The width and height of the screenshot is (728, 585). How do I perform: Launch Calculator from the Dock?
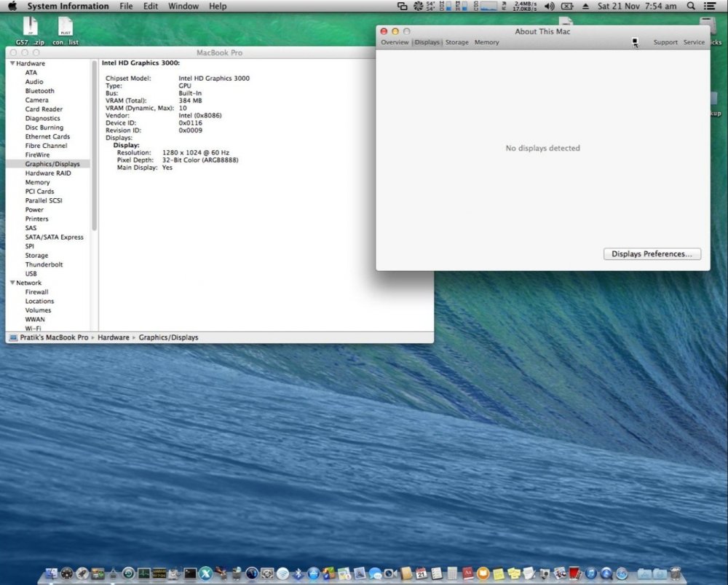click(x=452, y=573)
